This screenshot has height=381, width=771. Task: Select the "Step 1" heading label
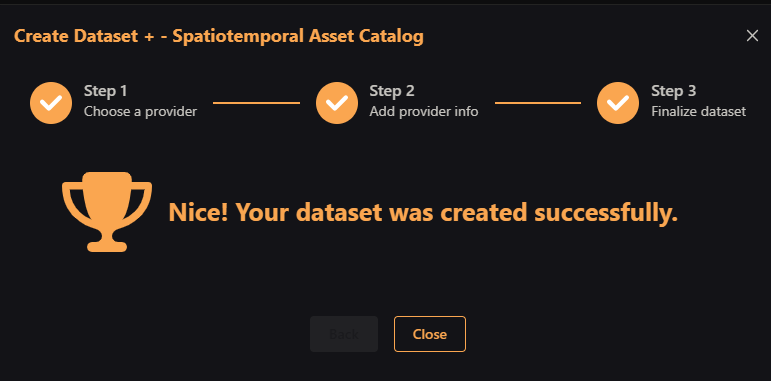(x=105, y=91)
